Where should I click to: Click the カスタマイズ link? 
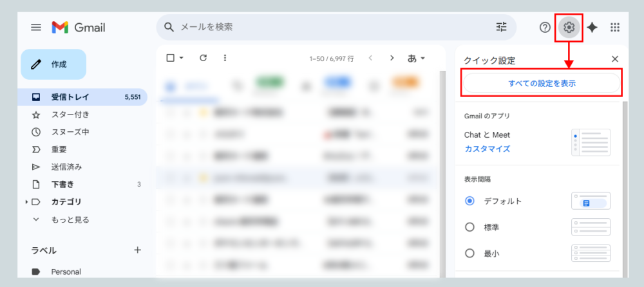click(487, 149)
